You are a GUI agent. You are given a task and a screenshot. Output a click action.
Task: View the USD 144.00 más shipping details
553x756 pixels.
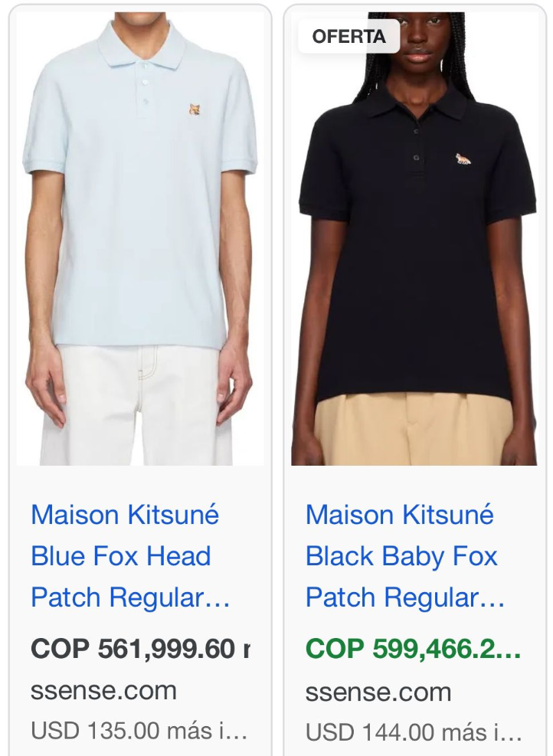pos(414,732)
